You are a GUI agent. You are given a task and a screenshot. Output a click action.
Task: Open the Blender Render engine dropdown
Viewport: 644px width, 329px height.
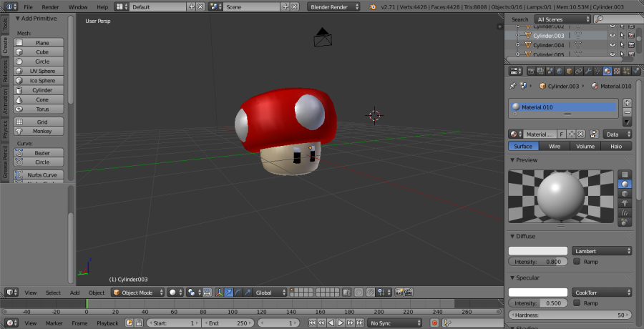pos(333,7)
